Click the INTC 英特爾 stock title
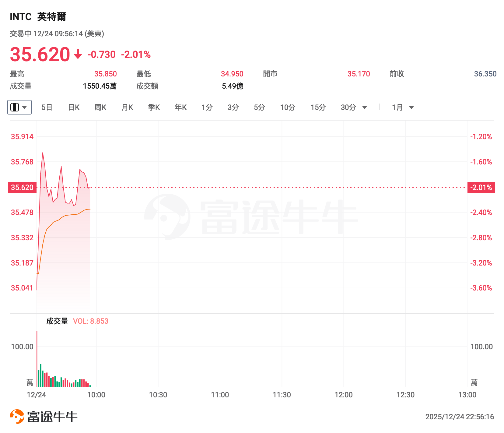 [38, 17]
